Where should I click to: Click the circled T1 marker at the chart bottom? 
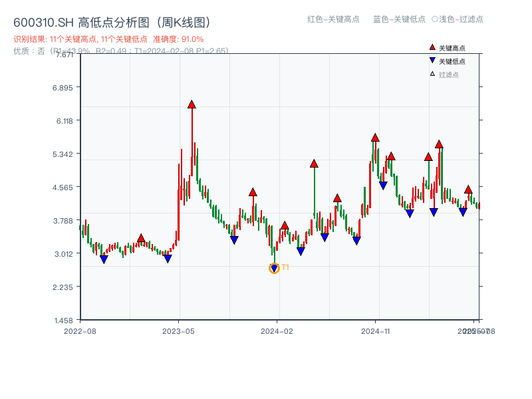274,269
